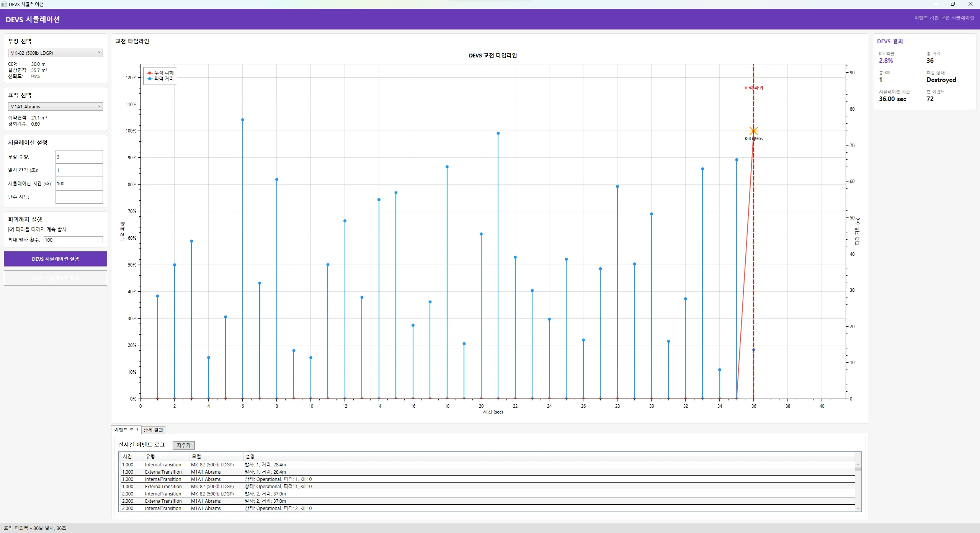Click the random seed input field
This screenshot has width=980, height=533.
coord(79,197)
